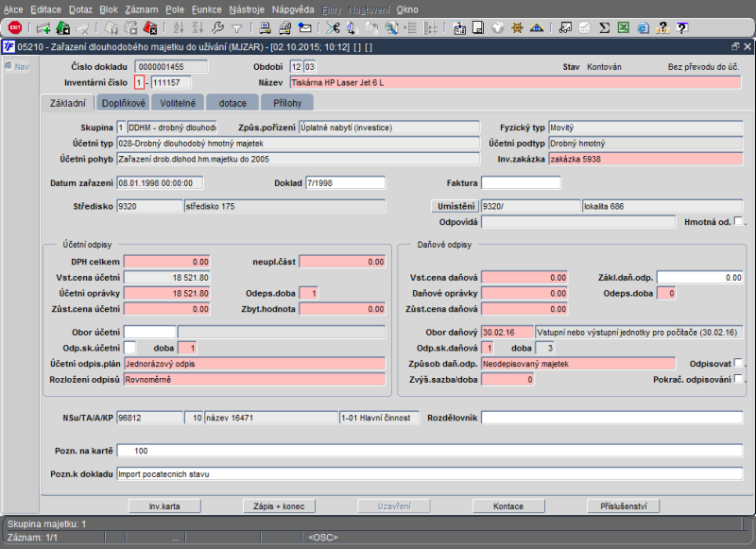Click the Faktura input field
The image size is (756, 549).
(x=521, y=182)
